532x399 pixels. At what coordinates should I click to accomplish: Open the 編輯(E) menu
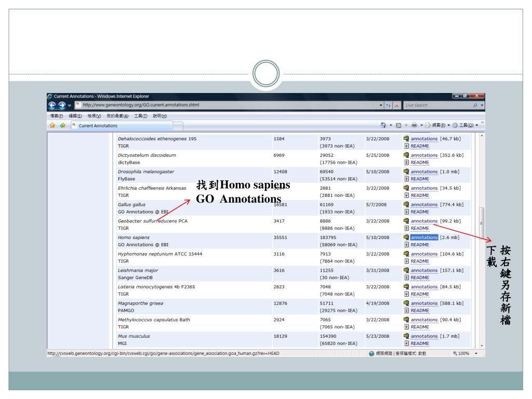[x=75, y=116]
